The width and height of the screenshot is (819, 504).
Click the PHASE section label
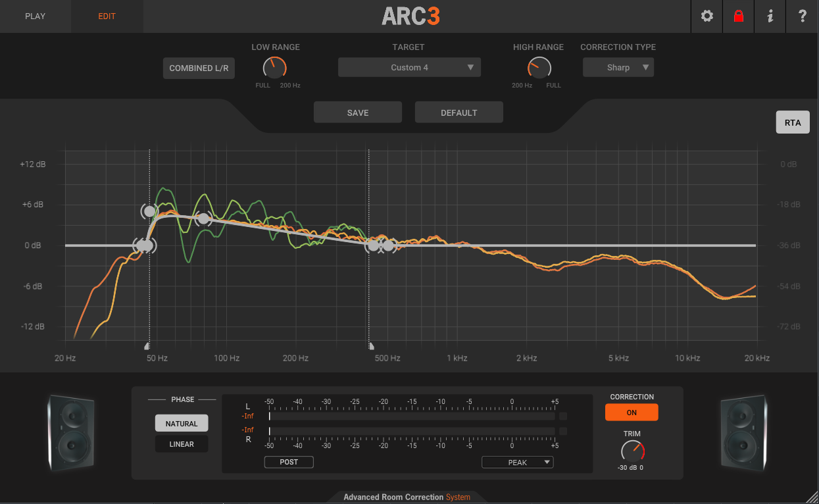(x=182, y=399)
